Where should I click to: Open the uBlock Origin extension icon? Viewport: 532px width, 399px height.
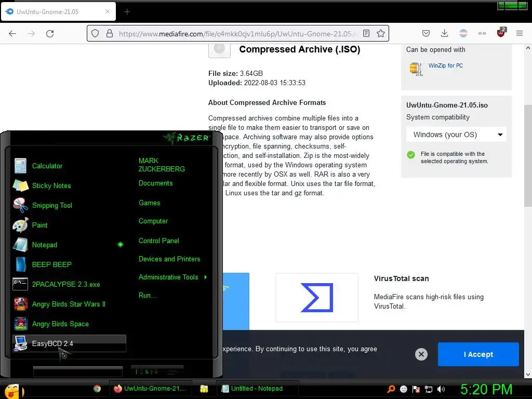tap(501, 33)
